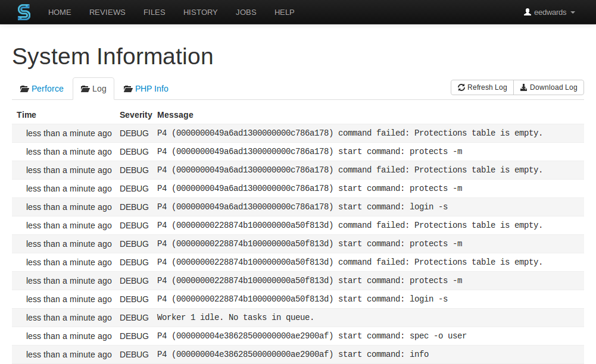596x364 pixels.
Task: Open the HISTORY menu item
Action: pyautogui.click(x=200, y=12)
